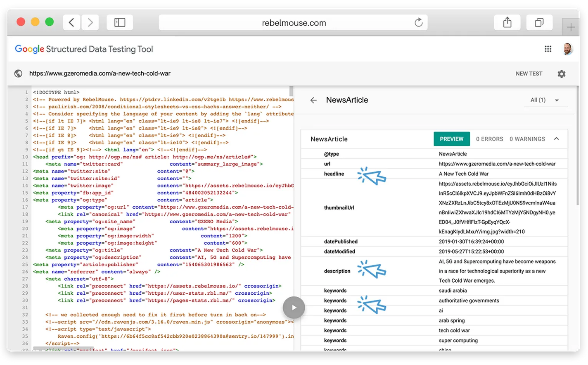Toggle the Safari sidebar icon

click(120, 22)
